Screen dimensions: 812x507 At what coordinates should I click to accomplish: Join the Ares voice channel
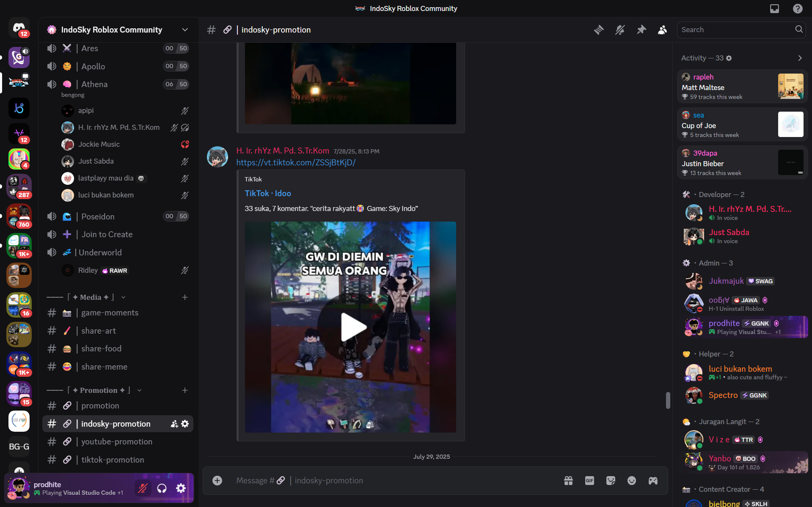pyautogui.click(x=118, y=48)
